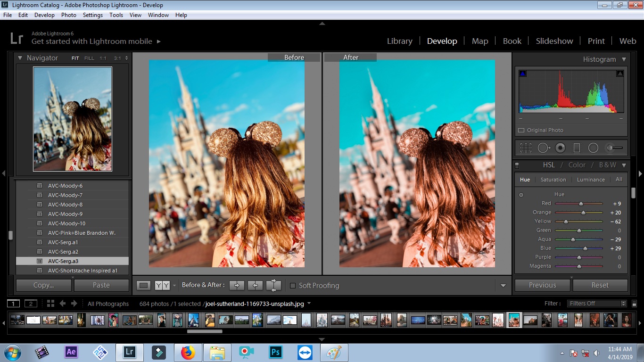Open Windows Explorer folder in taskbar
The image size is (644, 362).
(x=217, y=352)
